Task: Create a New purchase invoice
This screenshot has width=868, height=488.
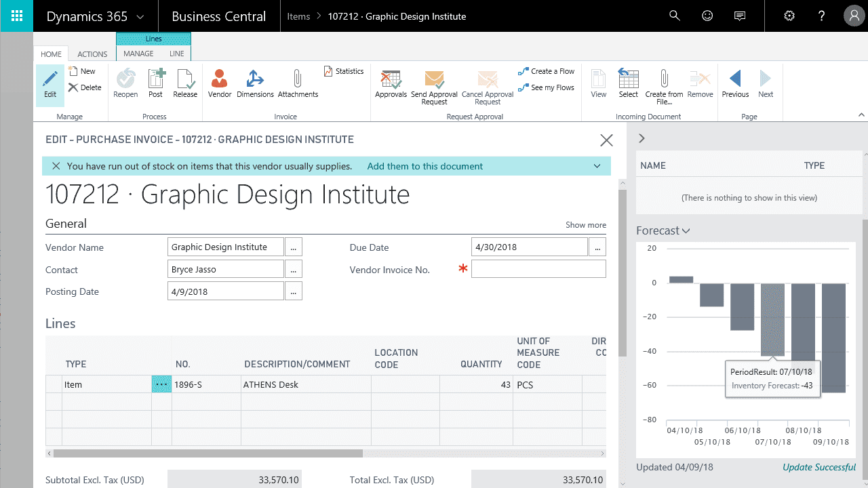Action: point(82,71)
